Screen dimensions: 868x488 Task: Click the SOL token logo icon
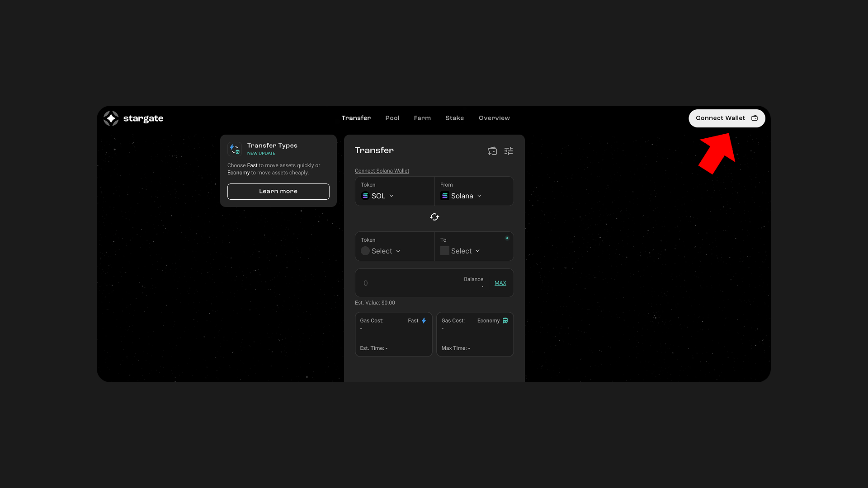point(365,196)
